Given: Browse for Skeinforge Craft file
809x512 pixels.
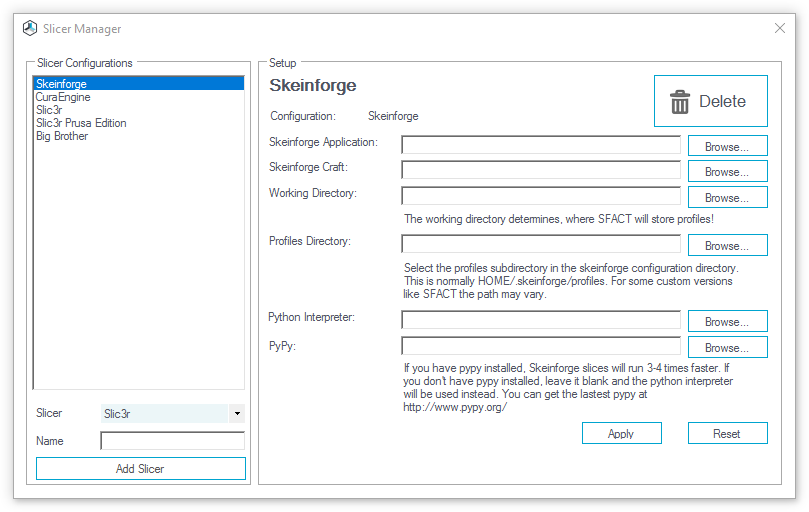Looking at the screenshot, I should click(x=727, y=171).
